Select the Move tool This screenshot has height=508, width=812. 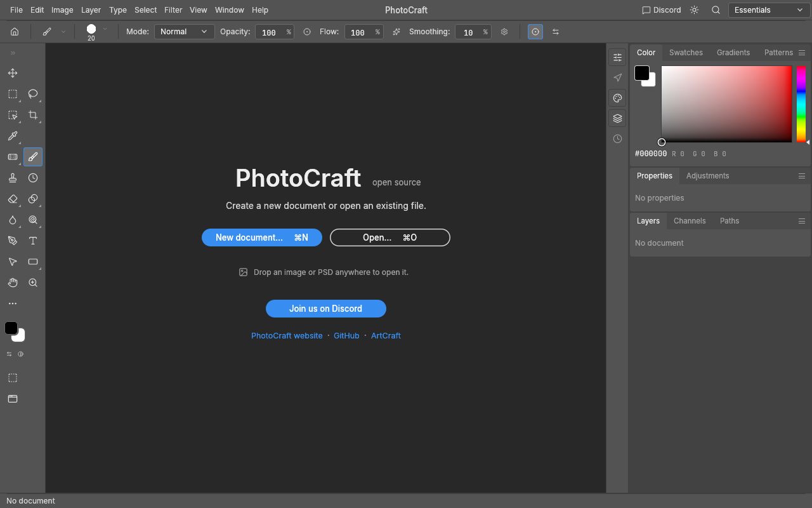coord(13,73)
